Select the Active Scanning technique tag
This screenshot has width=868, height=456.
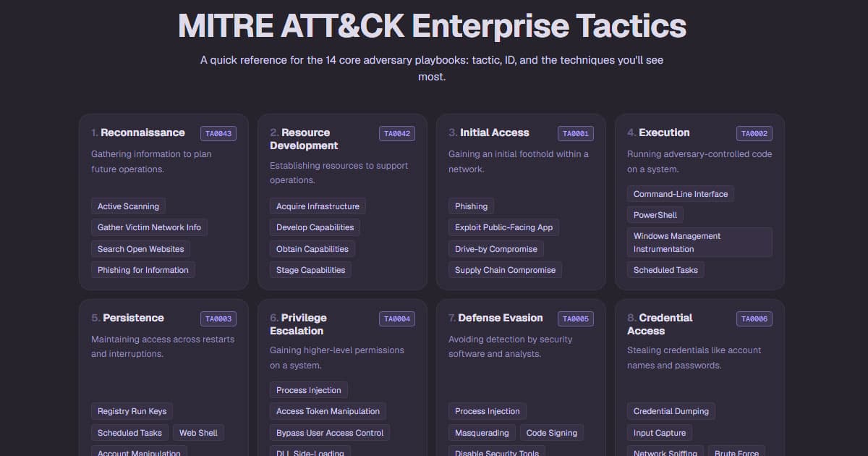128,206
